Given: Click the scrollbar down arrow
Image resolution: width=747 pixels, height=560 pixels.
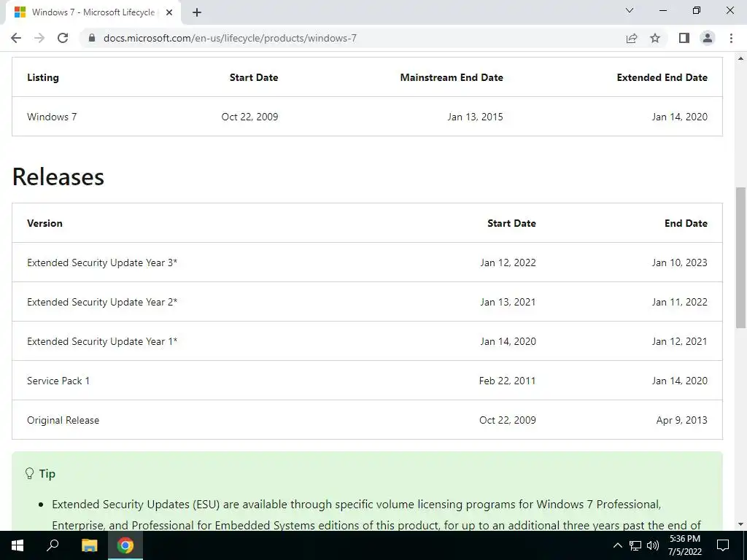Looking at the screenshot, I should click(x=740, y=525).
